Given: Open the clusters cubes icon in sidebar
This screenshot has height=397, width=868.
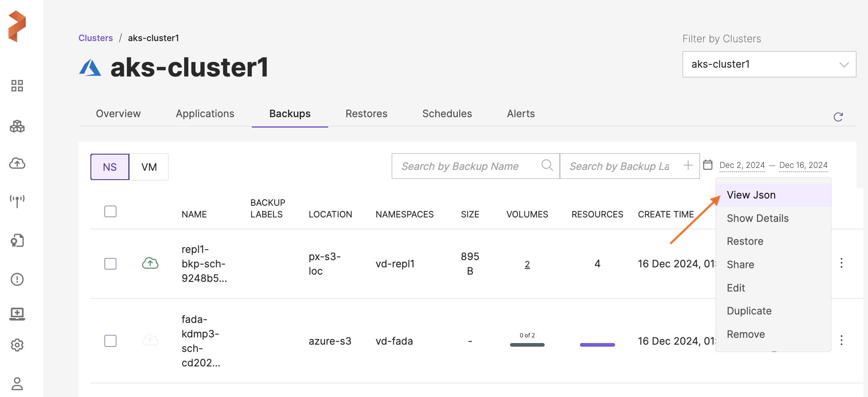Looking at the screenshot, I should [x=17, y=126].
